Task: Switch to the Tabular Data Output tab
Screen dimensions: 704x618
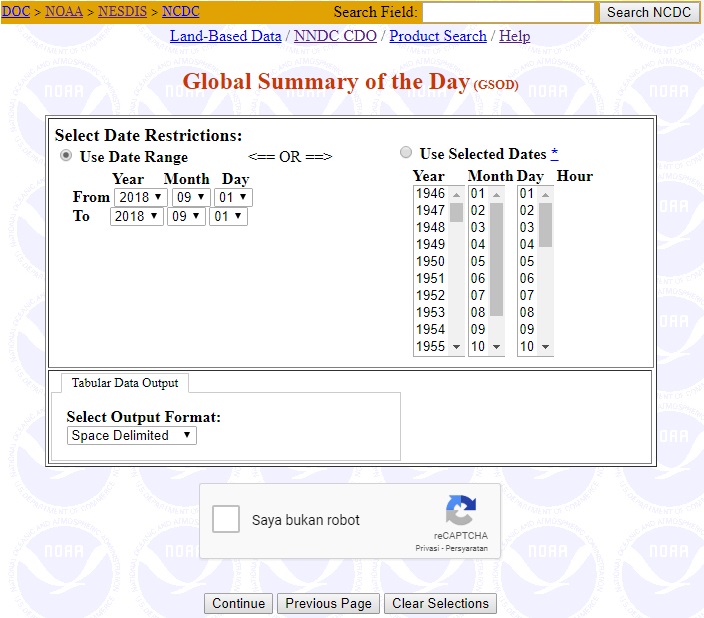Action: pos(125,383)
